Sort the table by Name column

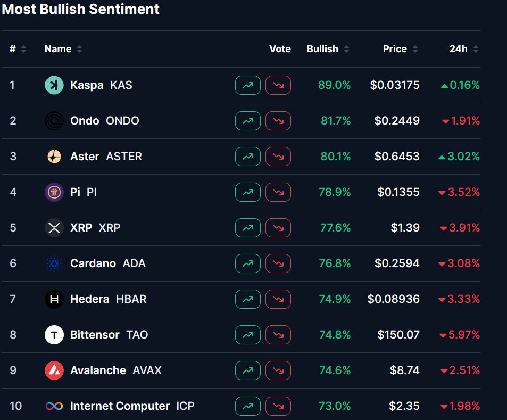point(63,49)
